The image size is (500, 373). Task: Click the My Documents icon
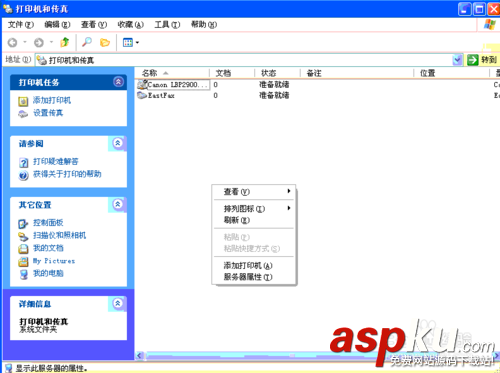coord(23,249)
